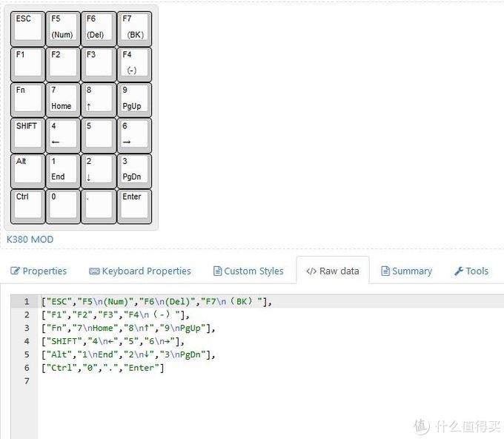The width and height of the screenshot is (504, 439).
Task: Select the 2 down-arrow key
Action: [99, 171]
